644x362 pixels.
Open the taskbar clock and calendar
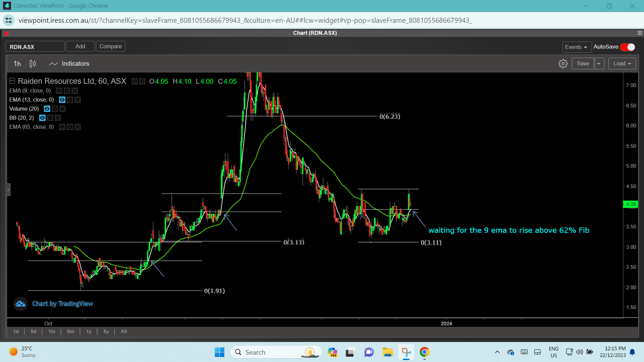(613, 352)
